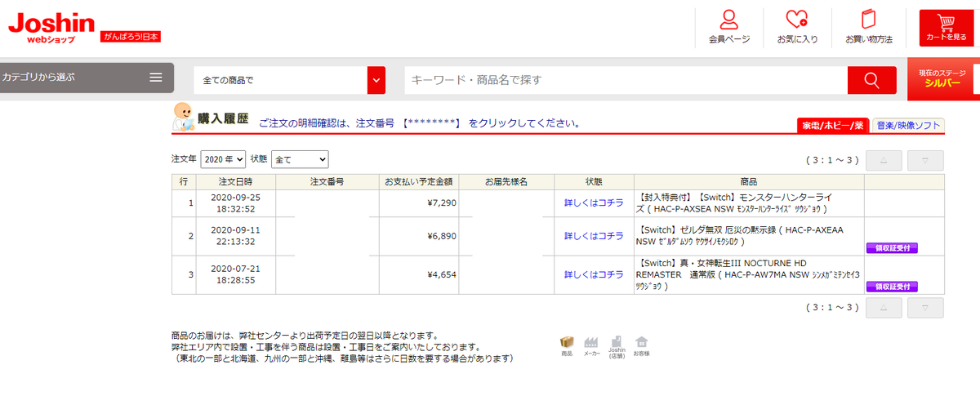Click the 購入履歴 mascot icon
The width and height of the screenshot is (980, 405).
[x=183, y=118]
